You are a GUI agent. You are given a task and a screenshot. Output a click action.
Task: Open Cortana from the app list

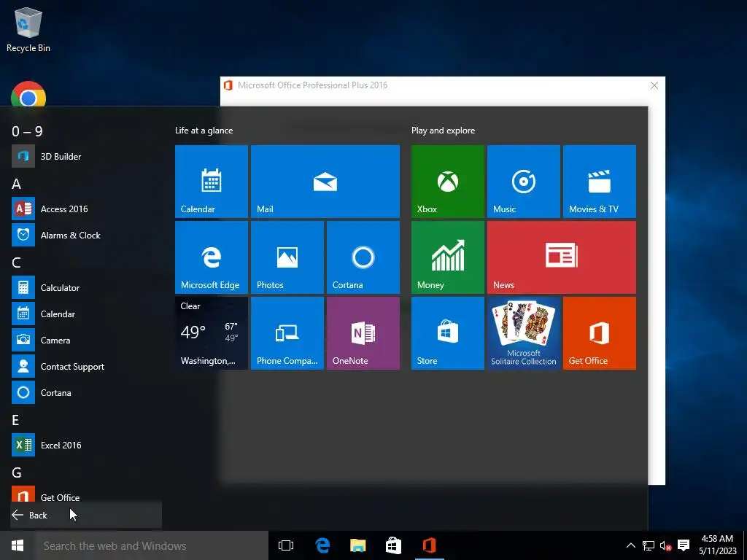pyautogui.click(x=86, y=392)
